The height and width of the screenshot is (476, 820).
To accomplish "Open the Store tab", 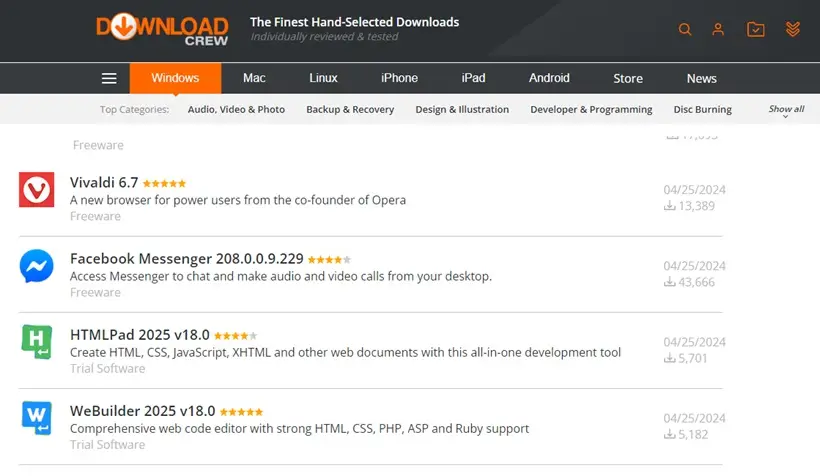I will click(628, 78).
